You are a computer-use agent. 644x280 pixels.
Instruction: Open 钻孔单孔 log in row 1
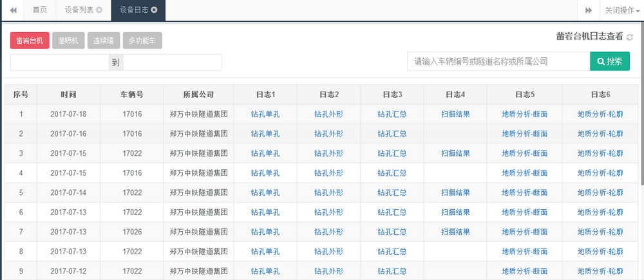pyautogui.click(x=265, y=115)
